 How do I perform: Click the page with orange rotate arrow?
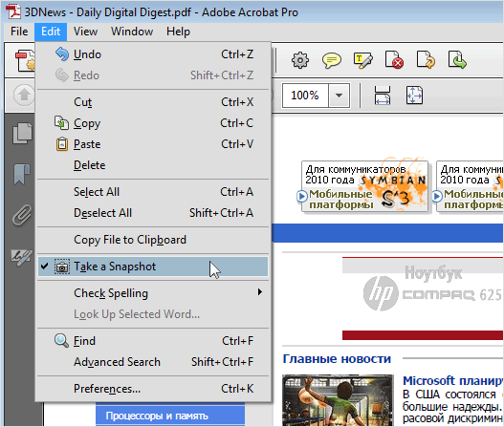426,60
